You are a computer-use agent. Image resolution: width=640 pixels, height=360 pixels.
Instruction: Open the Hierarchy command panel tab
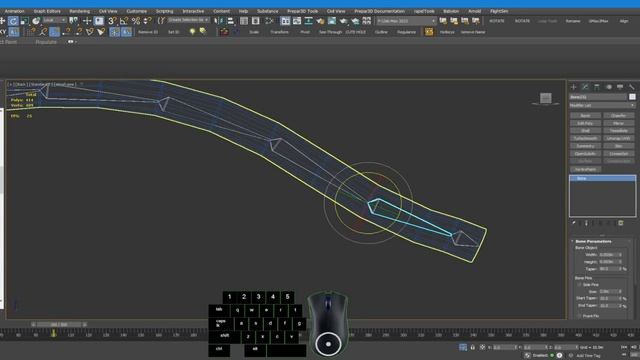click(597, 87)
